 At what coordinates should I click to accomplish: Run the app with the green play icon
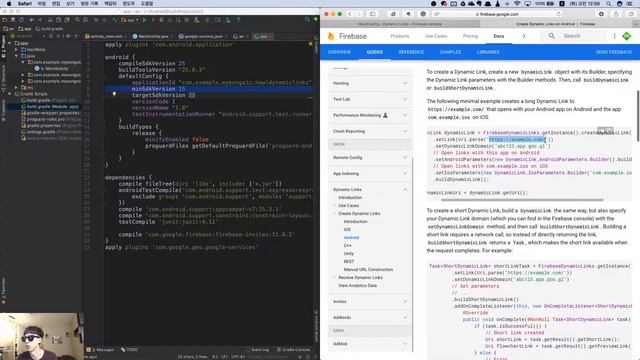click(x=144, y=20)
